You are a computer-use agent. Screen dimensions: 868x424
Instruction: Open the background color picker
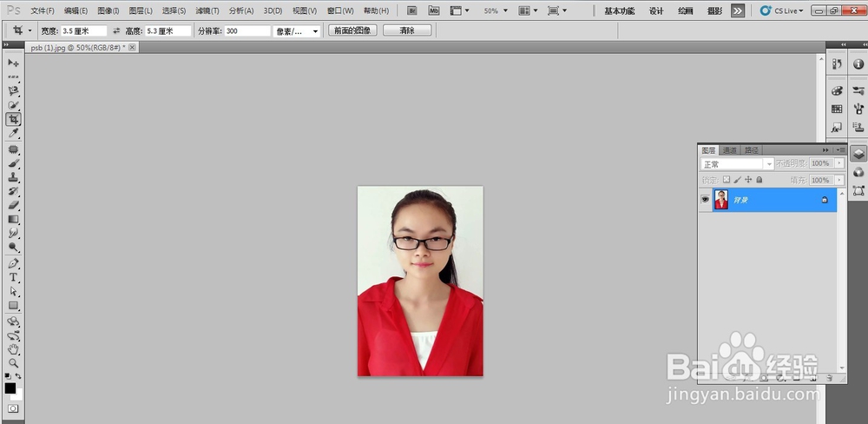[19, 395]
